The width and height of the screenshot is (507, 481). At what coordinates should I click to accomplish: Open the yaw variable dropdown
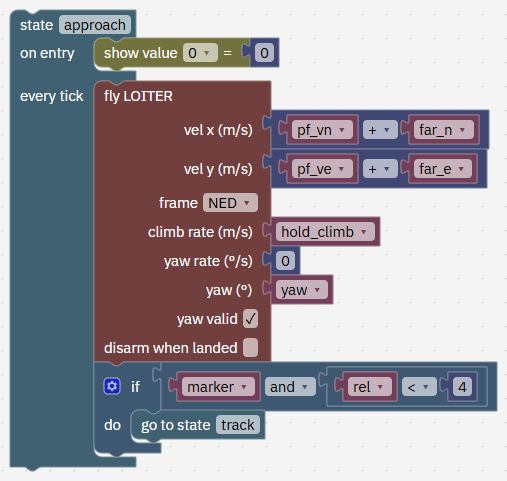(x=302, y=290)
